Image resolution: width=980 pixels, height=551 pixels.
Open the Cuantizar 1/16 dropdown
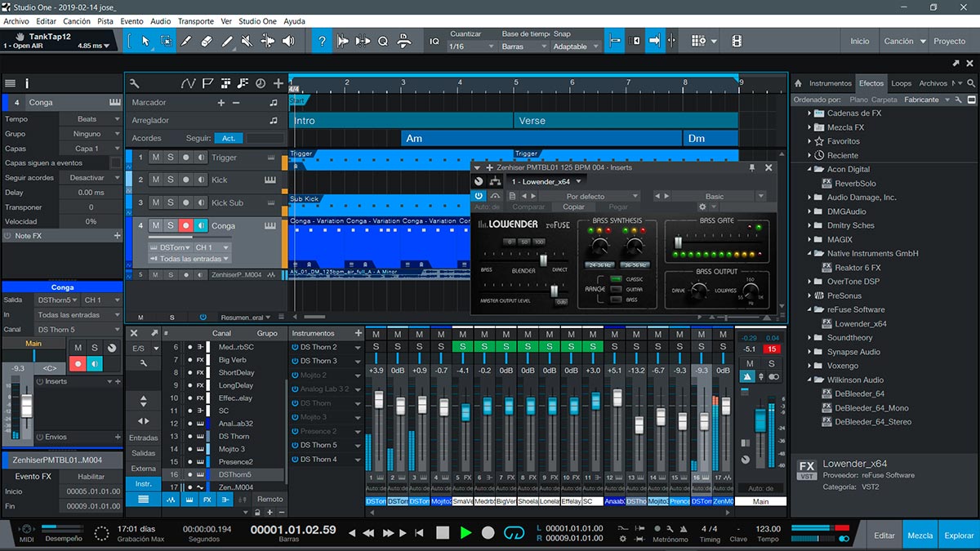[x=474, y=47]
